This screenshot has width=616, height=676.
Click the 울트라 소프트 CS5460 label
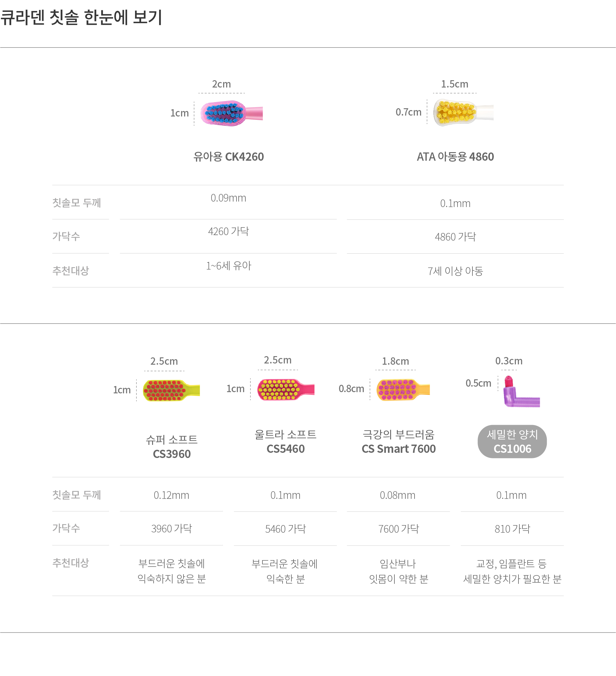coord(286,442)
